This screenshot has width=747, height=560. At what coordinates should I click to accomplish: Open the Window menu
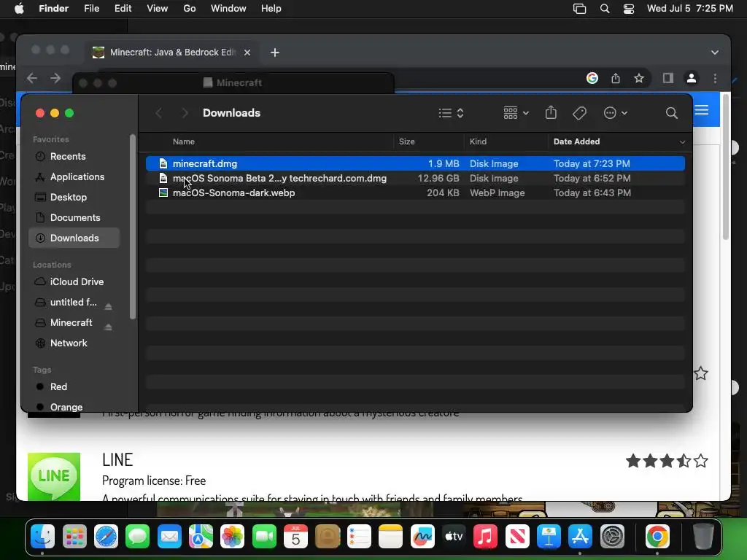[x=228, y=9]
